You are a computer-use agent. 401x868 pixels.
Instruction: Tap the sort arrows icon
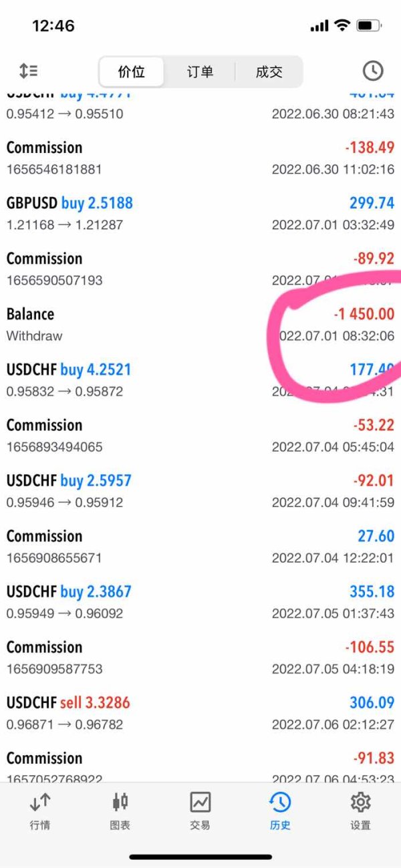tap(28, 71)
